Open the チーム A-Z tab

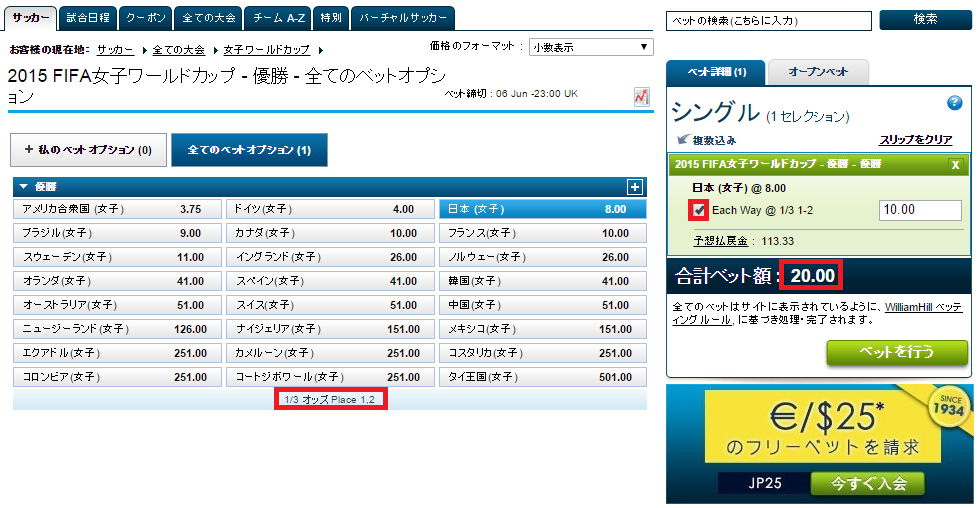click(278, 18)
